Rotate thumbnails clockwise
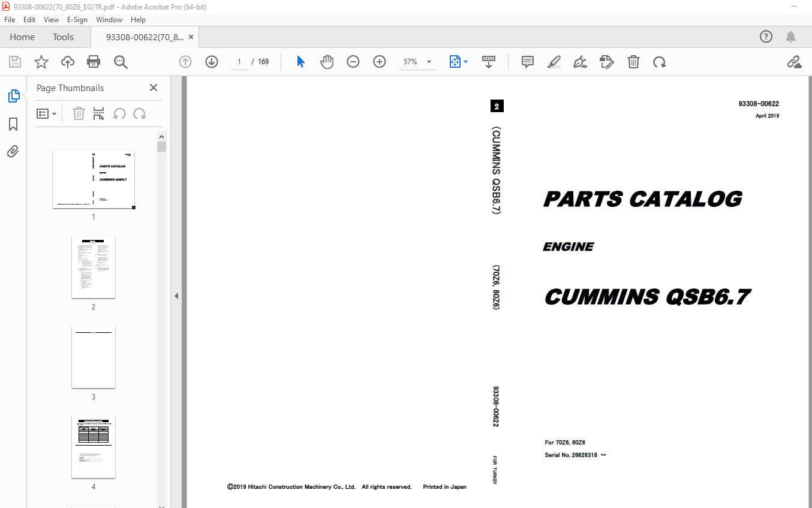The image size is (812, 508). [x=140, y=113]
